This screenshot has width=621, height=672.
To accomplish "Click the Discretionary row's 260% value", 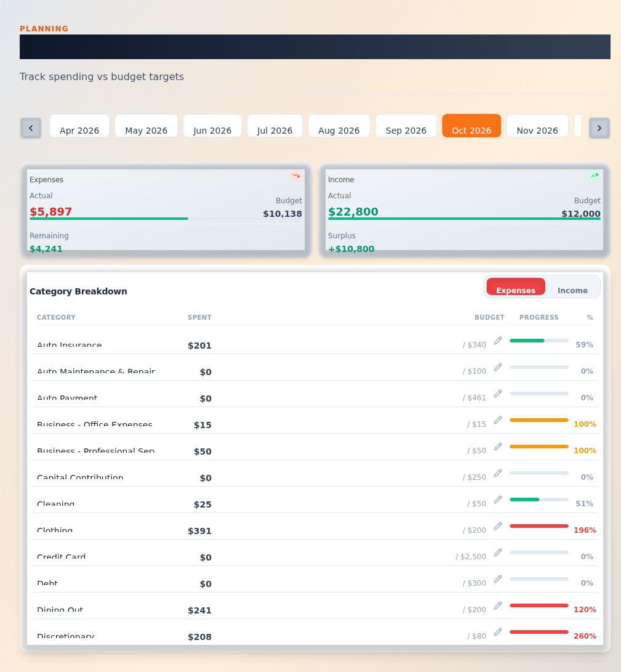I will 585,636.
